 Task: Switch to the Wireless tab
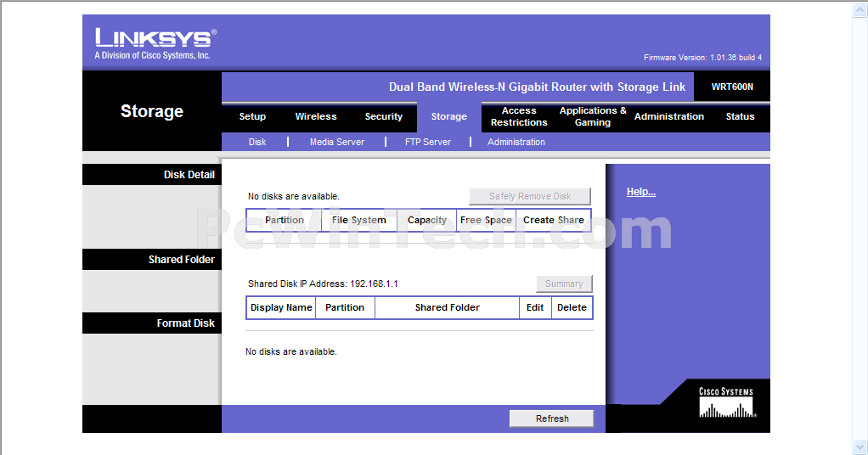316,117
